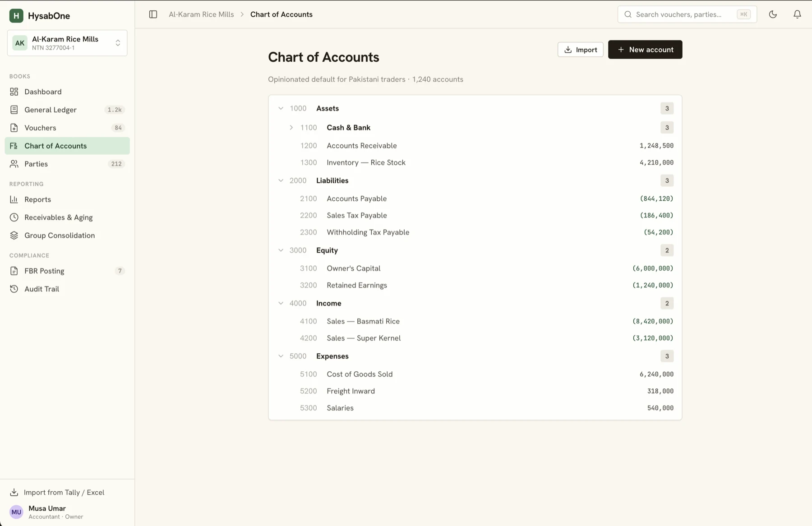Screen dimensions: 812x526
Task: Open notifications bell icon
Action: click(797, 14)
